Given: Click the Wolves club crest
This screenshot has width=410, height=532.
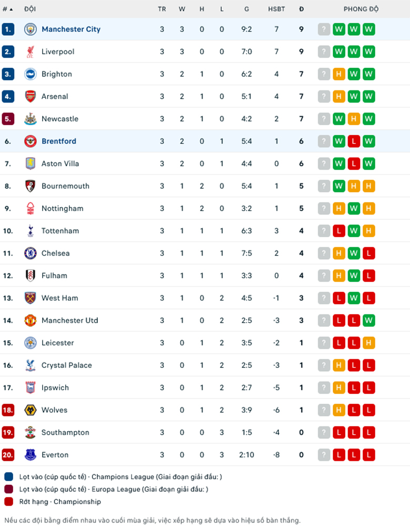Looking at the screenshot, I should [30, 410].
